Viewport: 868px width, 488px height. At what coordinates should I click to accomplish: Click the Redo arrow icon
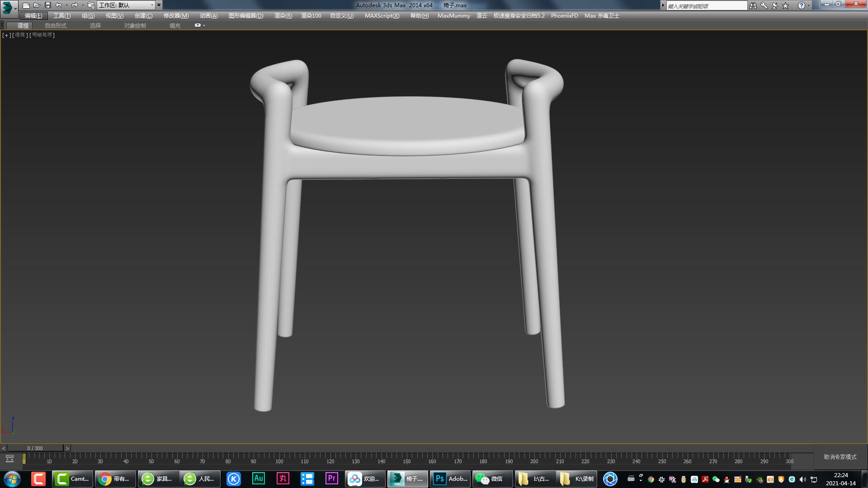coord(75,5)
